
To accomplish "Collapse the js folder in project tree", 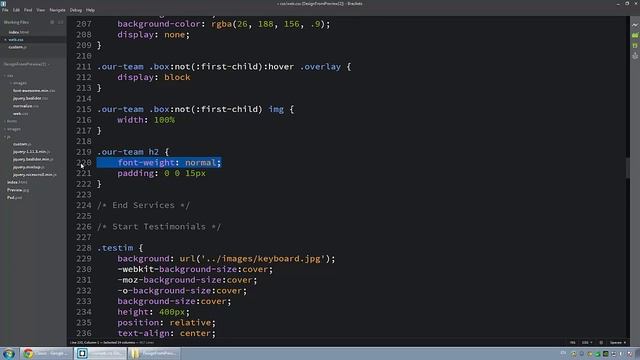I will click(x=7, y=137).
